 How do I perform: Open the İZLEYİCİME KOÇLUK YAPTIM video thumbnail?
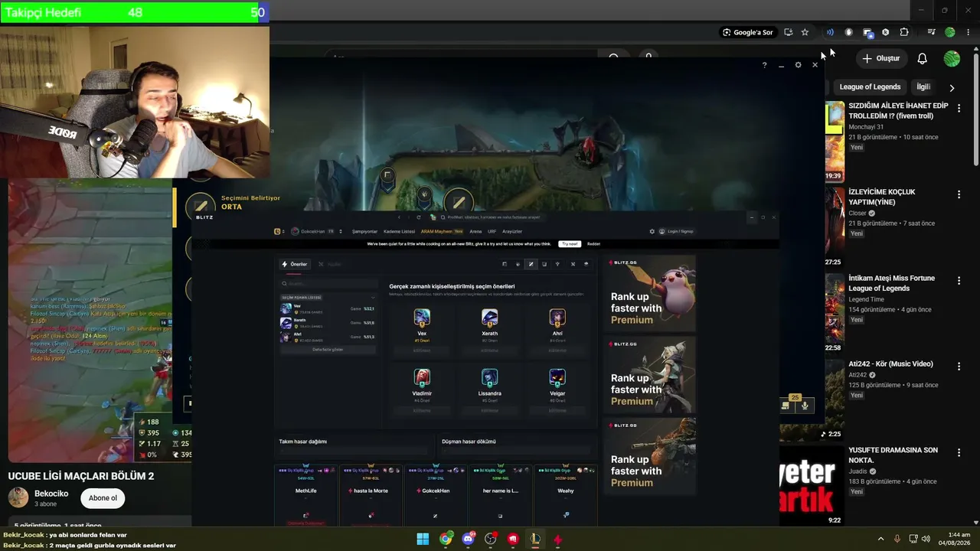[835, 228]
